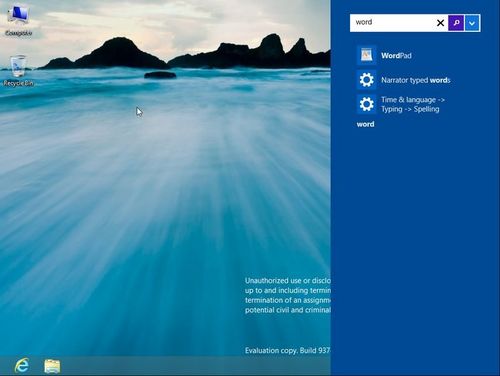Click the "Recycle Bin" text label
This screenshot has height=376, width=500.
tap(18, 83)
